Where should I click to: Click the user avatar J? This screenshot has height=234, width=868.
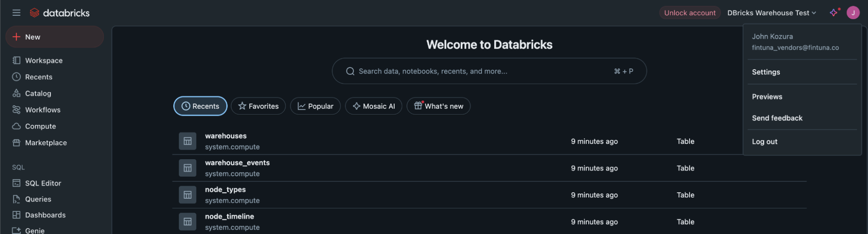point(853,13)
